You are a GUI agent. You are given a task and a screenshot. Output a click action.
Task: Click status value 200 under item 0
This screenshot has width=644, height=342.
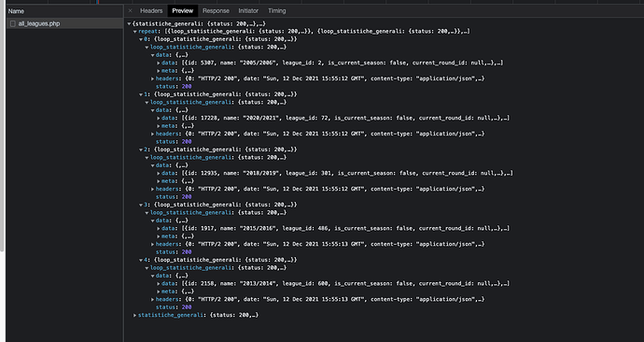[x=187, y=87]
